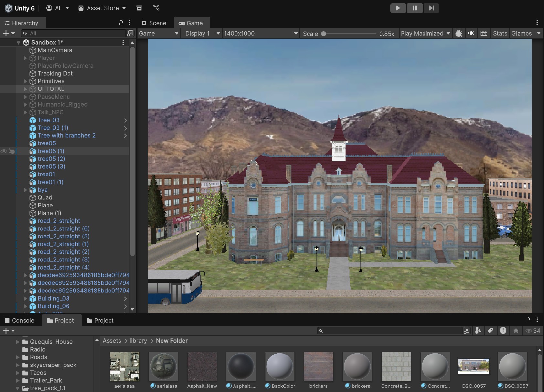Select the second Project tab
This screenshot has width=544, height=392.
pos(100,320)
